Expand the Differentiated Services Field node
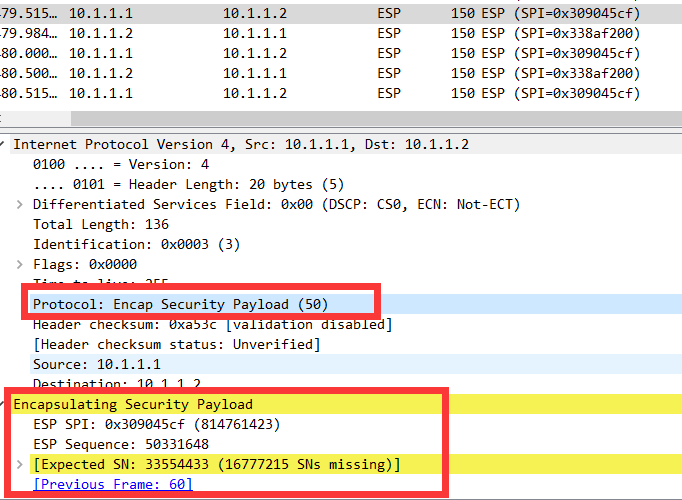This screenshot has height=500, width=682. (20, 204)
